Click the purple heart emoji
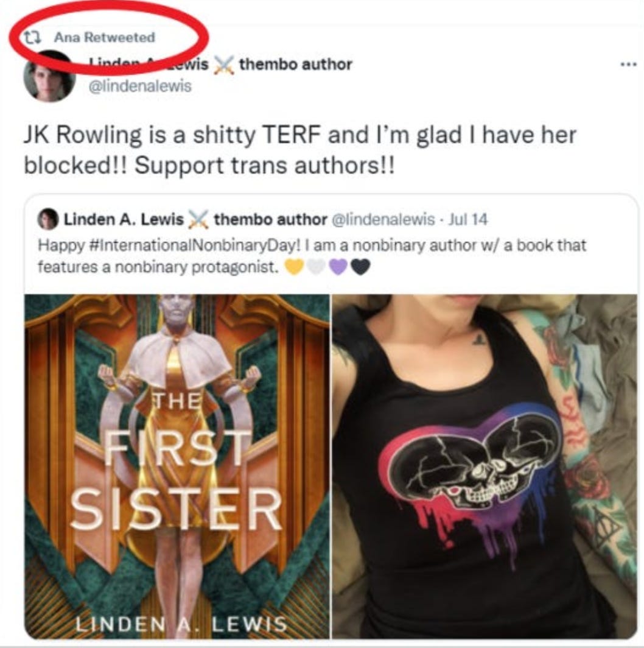The height and width of the screenshot is (648, 644). [338, 267]
